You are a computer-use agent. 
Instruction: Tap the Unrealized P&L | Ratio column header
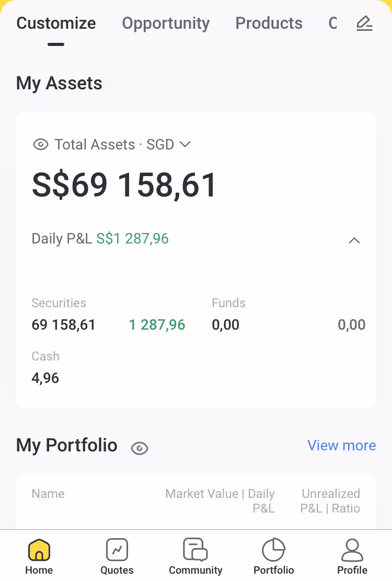[x=330, y=501]
